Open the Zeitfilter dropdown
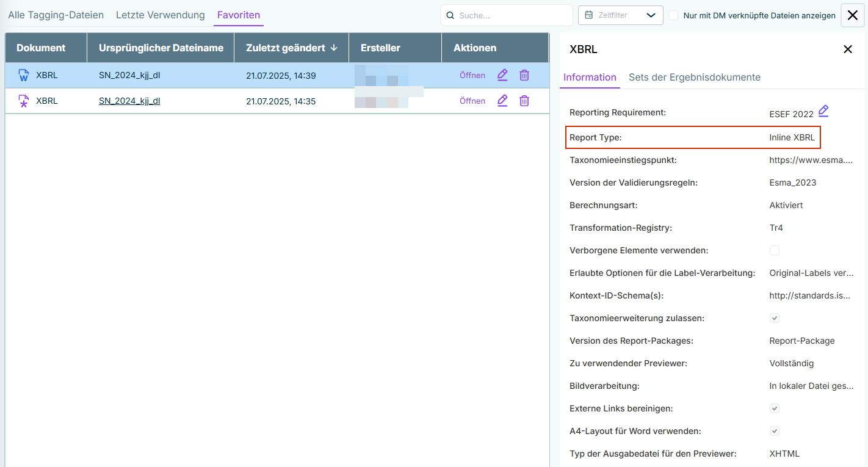Viewport: 868px width, 467px height. [620, 15]
